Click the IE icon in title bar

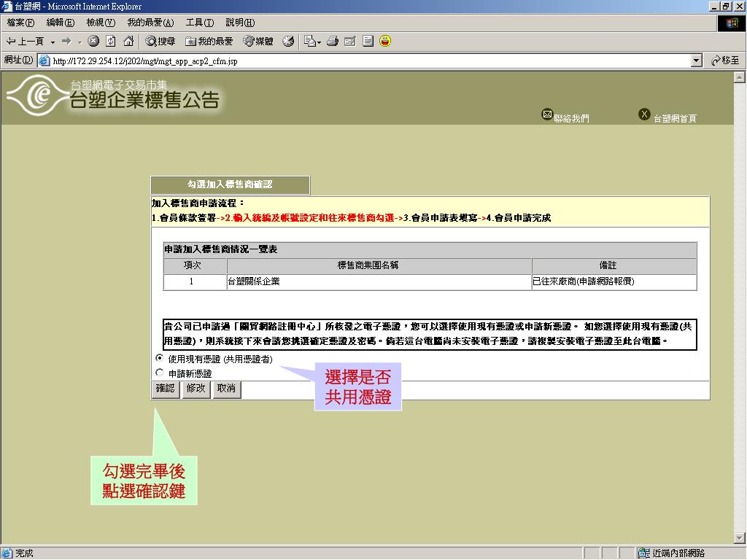coord(7,6)
